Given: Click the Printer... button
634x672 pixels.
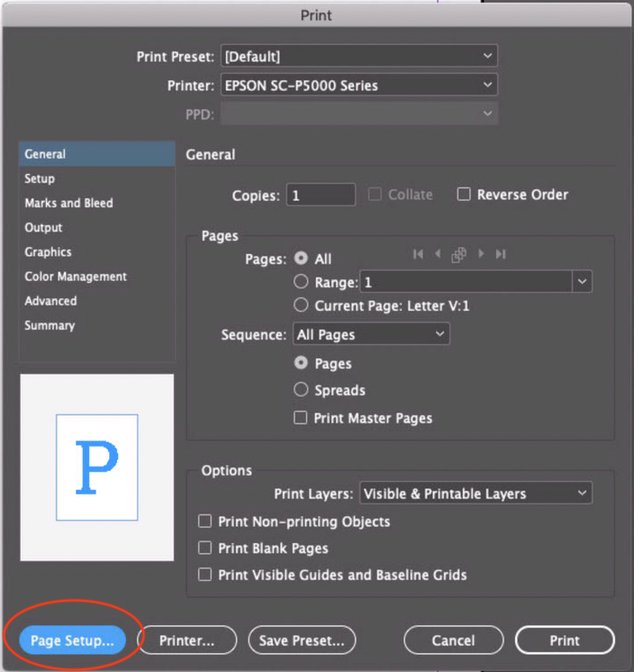Looking at the screenshot, I should (186, 640).
